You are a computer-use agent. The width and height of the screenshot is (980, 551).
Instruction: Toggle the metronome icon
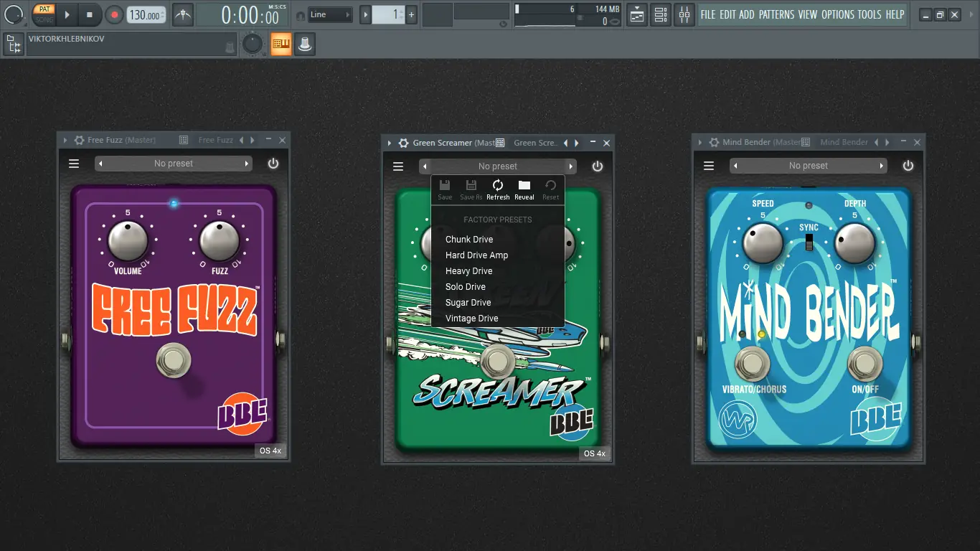[x=183, y=14]
